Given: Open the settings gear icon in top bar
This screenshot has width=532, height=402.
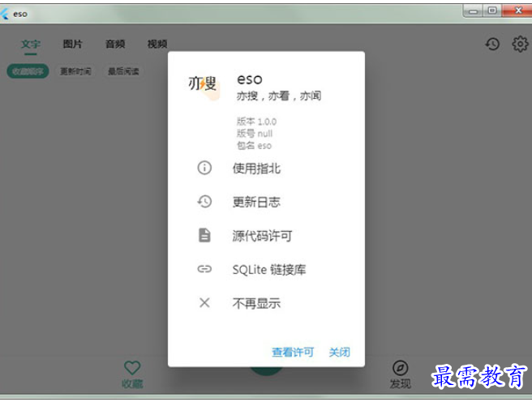Looking at the screenshot, I should point(520,44).
